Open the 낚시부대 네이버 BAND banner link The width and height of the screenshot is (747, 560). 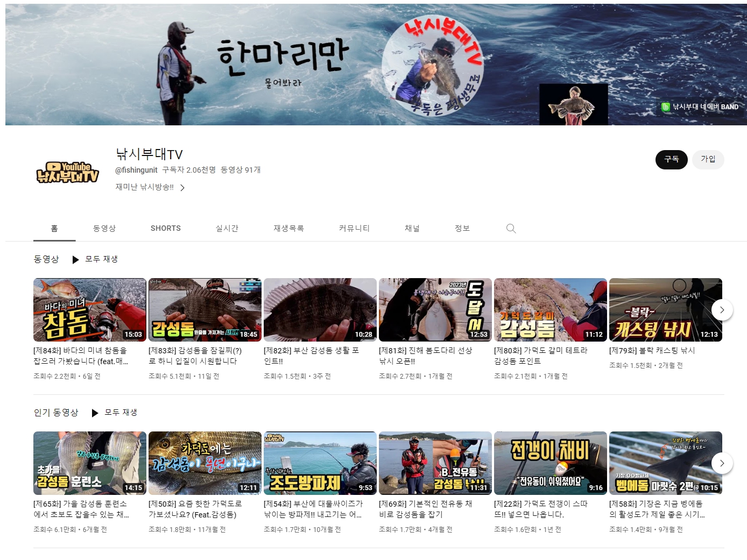[700, 107]
